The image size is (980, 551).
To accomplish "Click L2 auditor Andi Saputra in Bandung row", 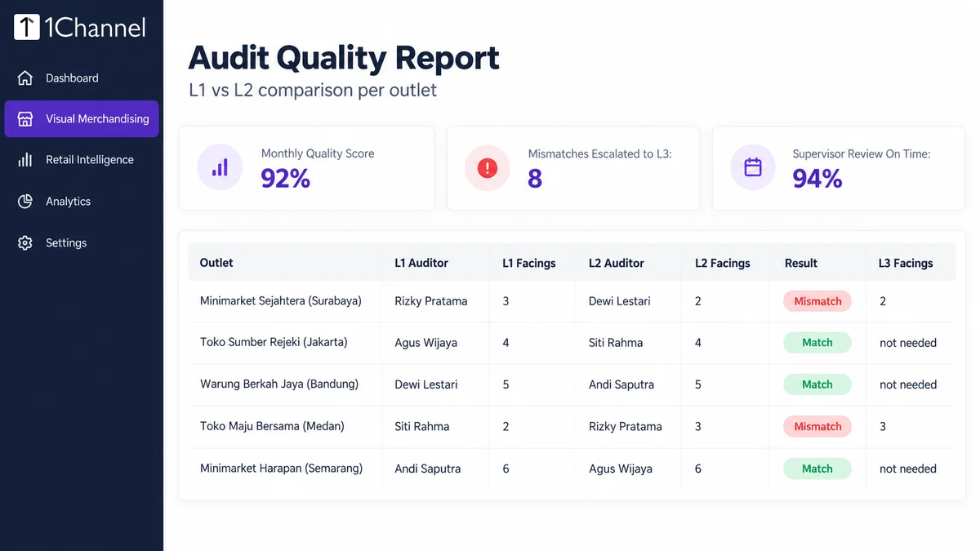I will click(x=621, y=384).
